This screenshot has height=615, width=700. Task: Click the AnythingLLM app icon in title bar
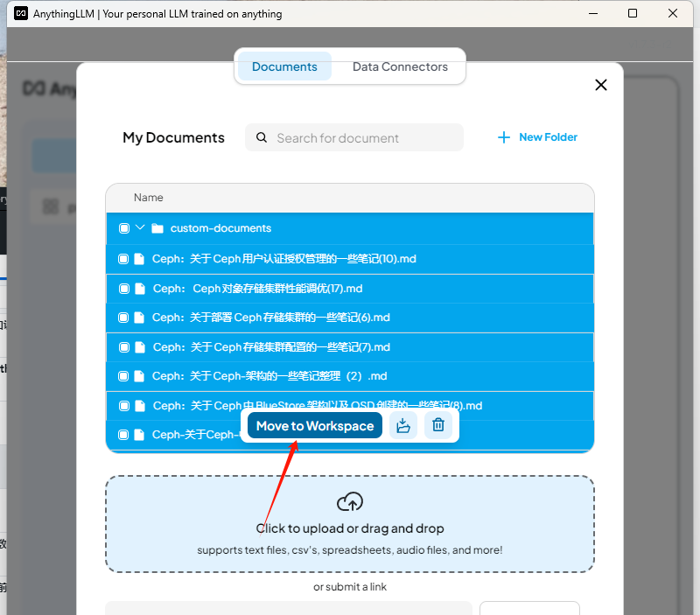pos(21,13)
